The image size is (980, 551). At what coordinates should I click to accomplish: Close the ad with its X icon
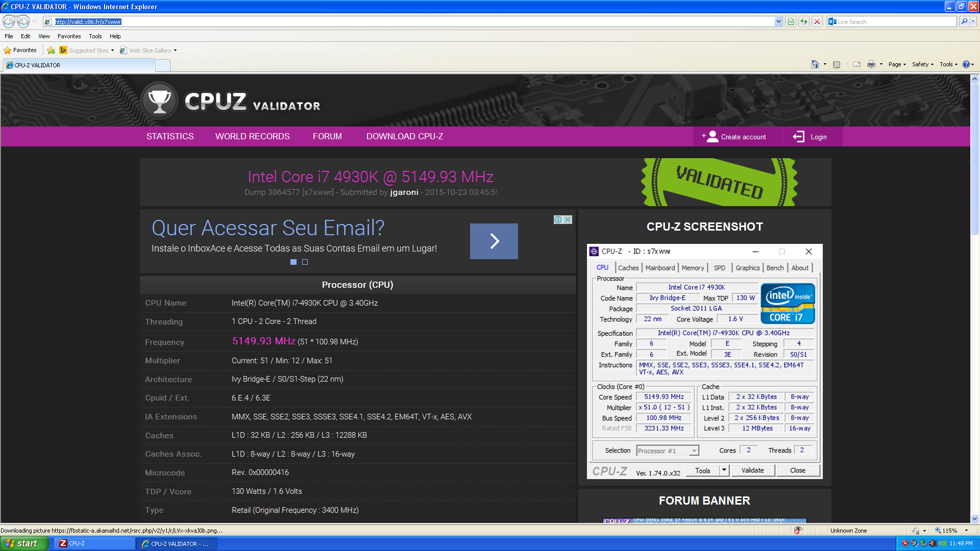[x=568, y=219]
